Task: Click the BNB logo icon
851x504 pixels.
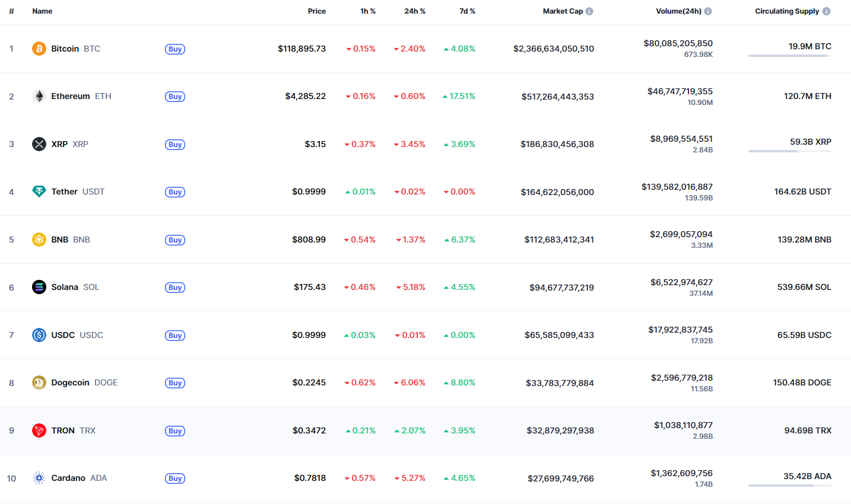Action: 39,240
